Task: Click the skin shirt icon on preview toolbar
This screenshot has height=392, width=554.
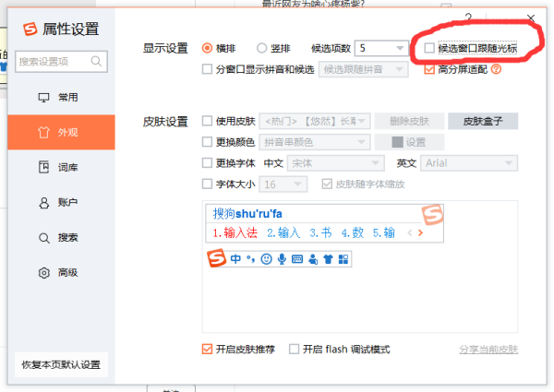Action: tap(328, 259)
